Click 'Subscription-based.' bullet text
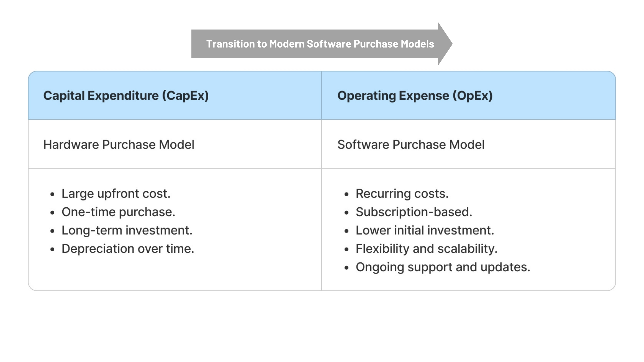 (x=414, y=212)
